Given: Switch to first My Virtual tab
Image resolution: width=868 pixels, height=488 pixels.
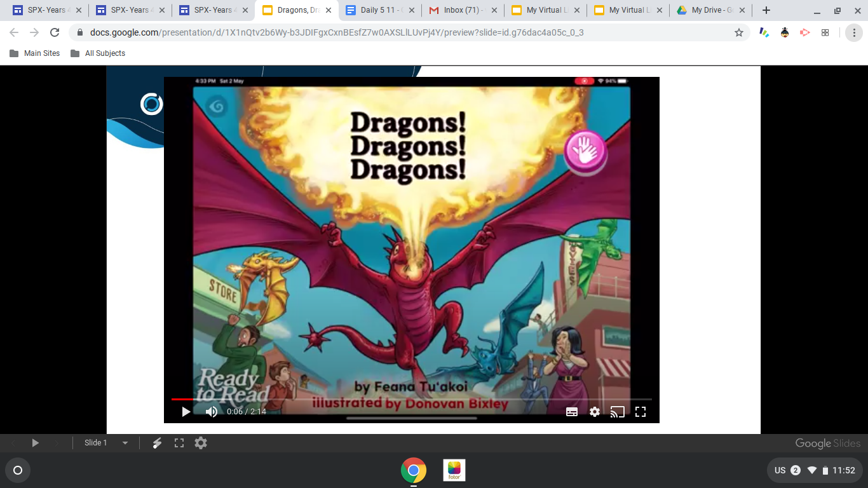Looking at the screenshot, I should click(x=544, y=10).
